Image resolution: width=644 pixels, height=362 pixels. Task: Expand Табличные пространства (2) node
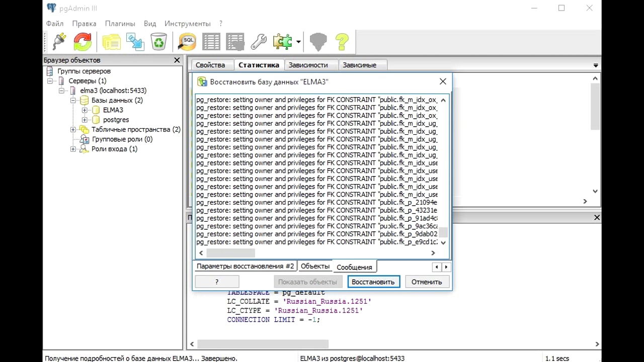73,130
